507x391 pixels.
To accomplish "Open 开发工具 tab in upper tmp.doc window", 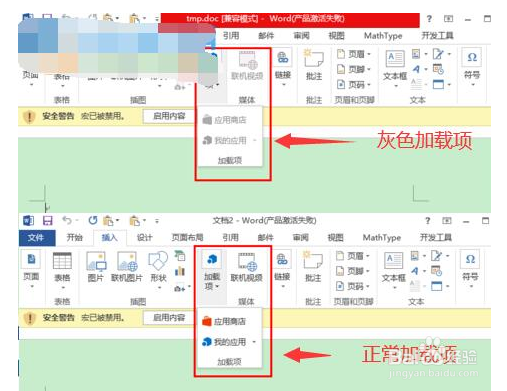I will [x=437, y=36].
